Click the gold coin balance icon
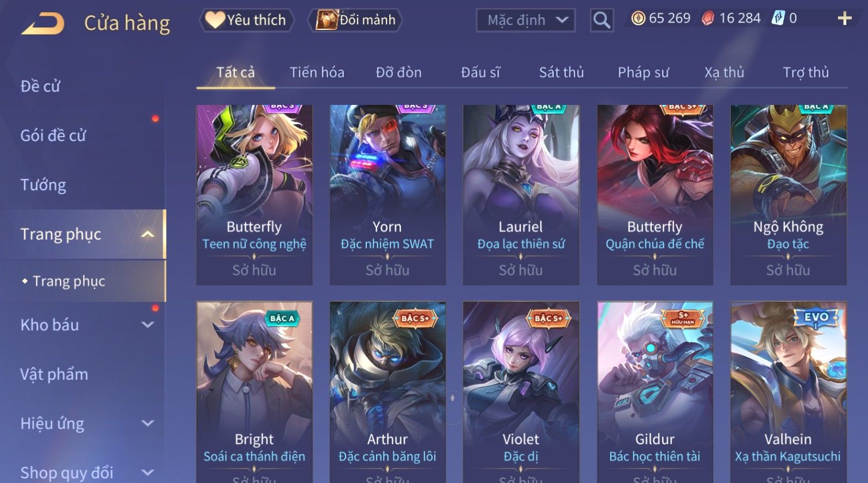Image resolution: width=868 pixels, height=483 pixels. [x=638, y=19]
